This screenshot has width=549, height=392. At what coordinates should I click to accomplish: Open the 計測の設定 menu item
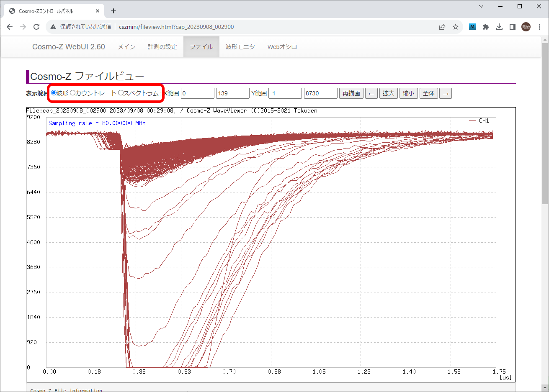click(x=162, y=47)
